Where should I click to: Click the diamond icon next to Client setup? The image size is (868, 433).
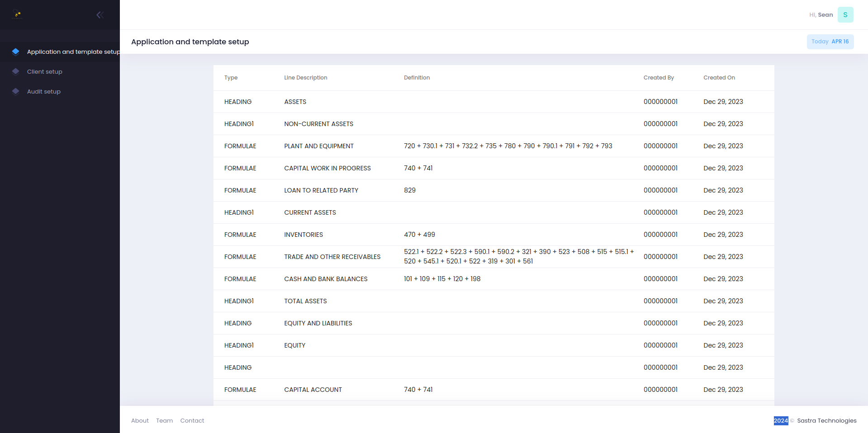click(x=15, y=71)
